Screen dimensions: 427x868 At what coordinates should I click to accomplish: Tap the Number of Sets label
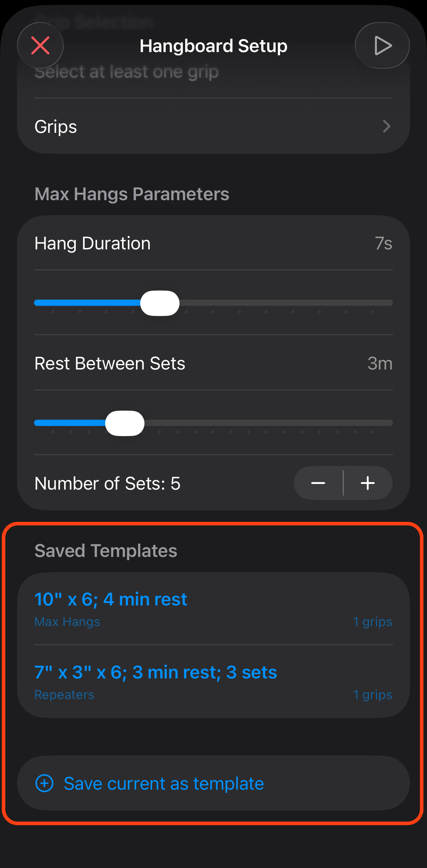coord(107,483)
